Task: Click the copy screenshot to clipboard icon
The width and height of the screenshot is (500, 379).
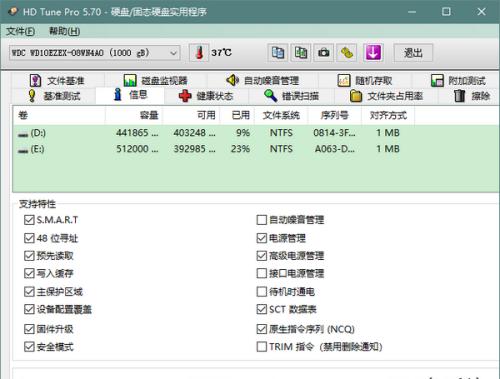Action: point(301,53)
